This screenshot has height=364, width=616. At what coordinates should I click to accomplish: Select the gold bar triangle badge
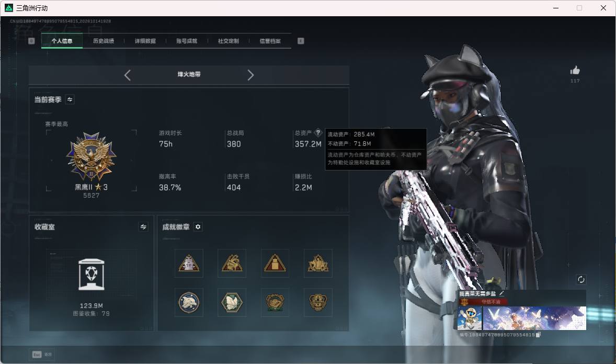tap(275, 263)
